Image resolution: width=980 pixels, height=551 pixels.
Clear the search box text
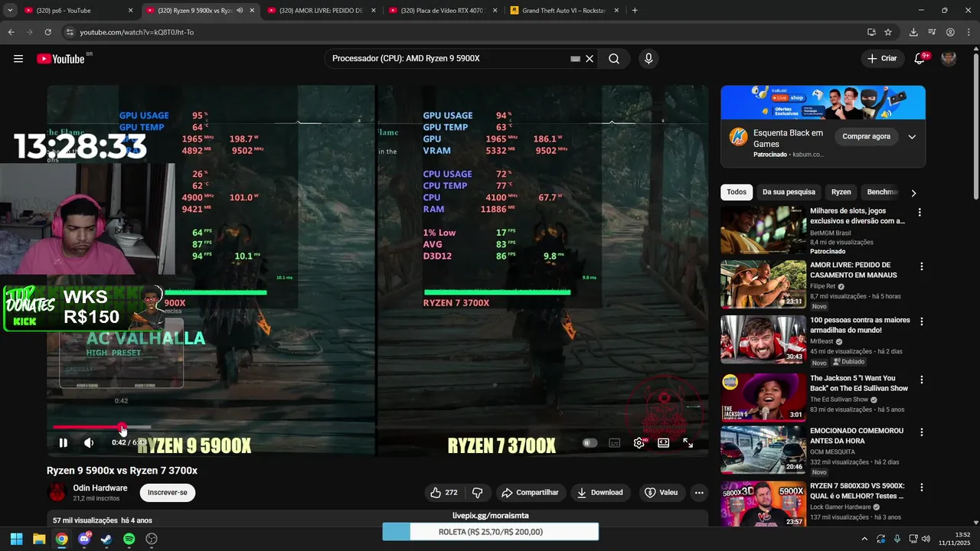pyautogui.click(x=590, y=59)
